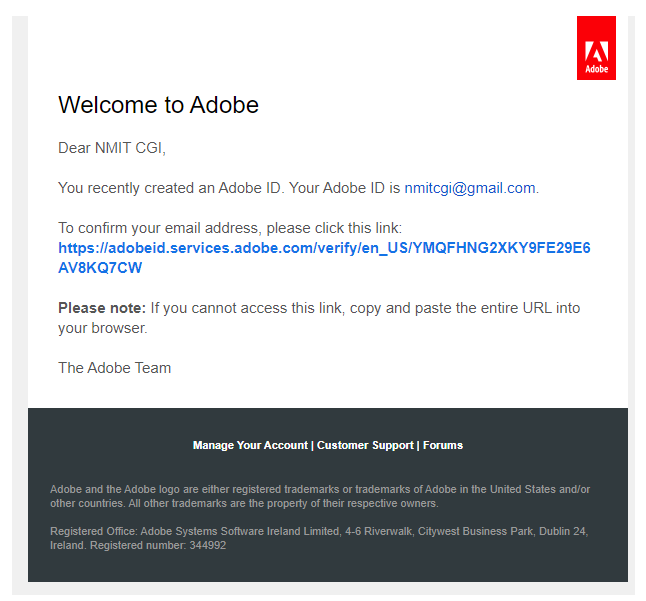Click the AV8KQ7CW portion of the link
This screenshot has width=646, height=601.
(x=100, y=268)
